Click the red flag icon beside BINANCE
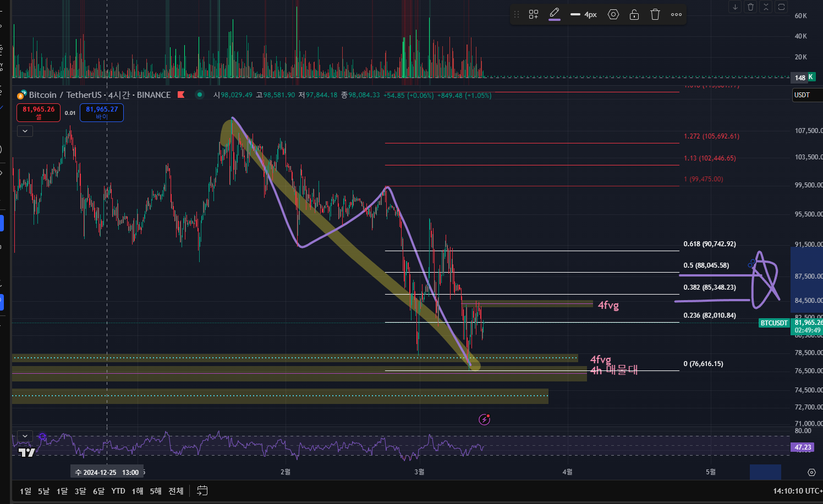Image resolution: width=823 pixels, height=504 pixels. pyautogui.click(x=181, y=95)
